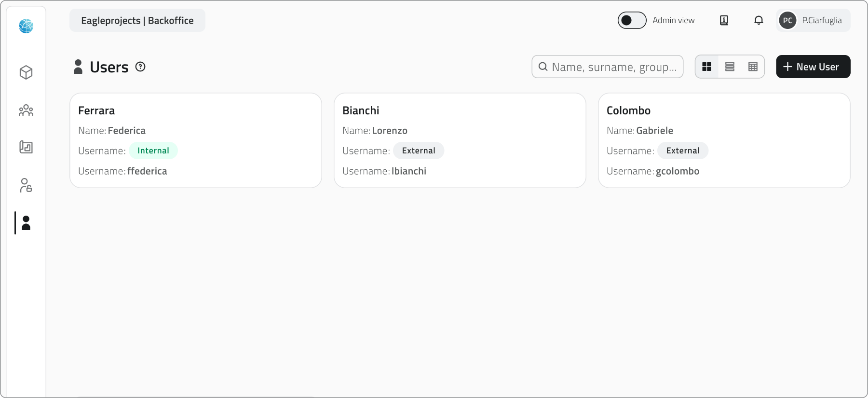Image resolution: width=868 pixels, height=398 pixels.
Task: Toggle the Admin view switch
Action: [632, 20]
